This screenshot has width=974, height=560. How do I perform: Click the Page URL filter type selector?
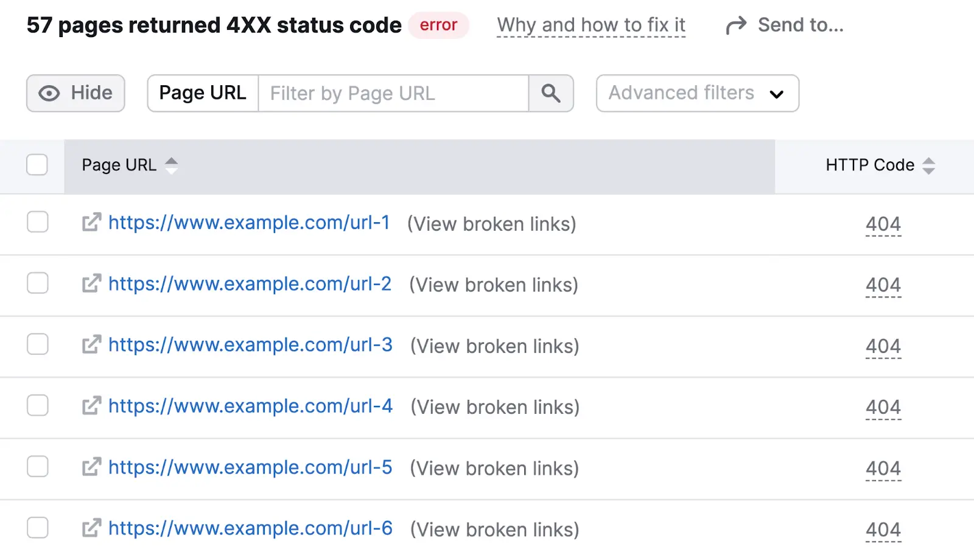pos(202,93)
